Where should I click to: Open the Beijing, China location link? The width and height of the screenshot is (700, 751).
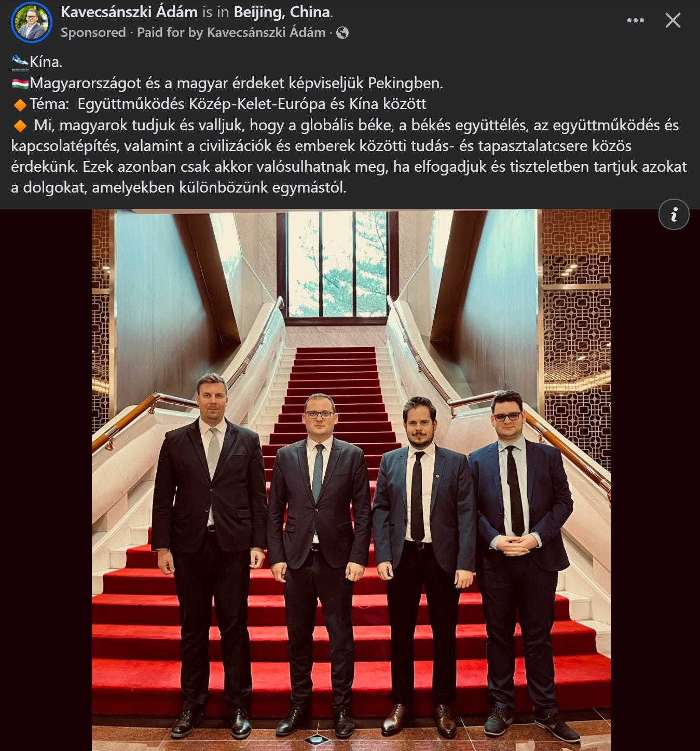pyautogui.click(x=282, y=12)
